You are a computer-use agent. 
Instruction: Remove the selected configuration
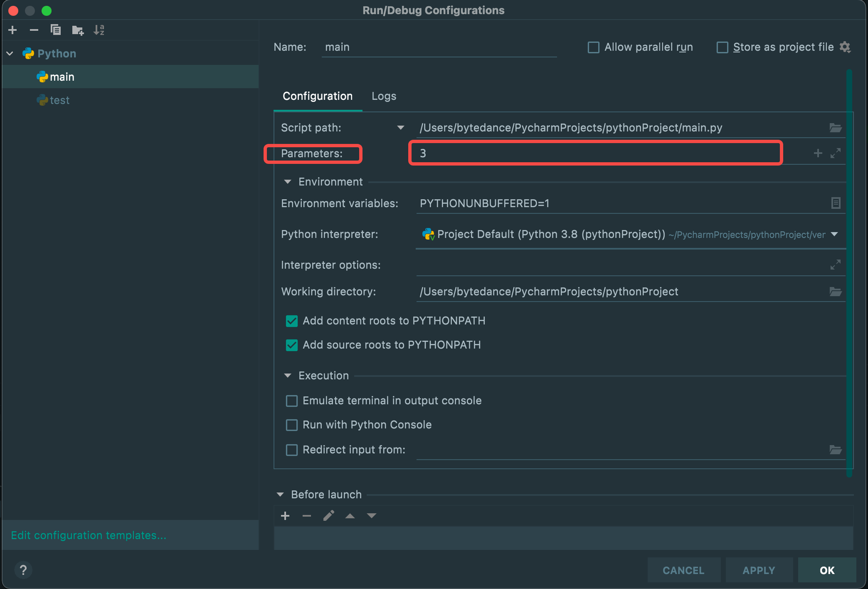(x=34, y=30)
